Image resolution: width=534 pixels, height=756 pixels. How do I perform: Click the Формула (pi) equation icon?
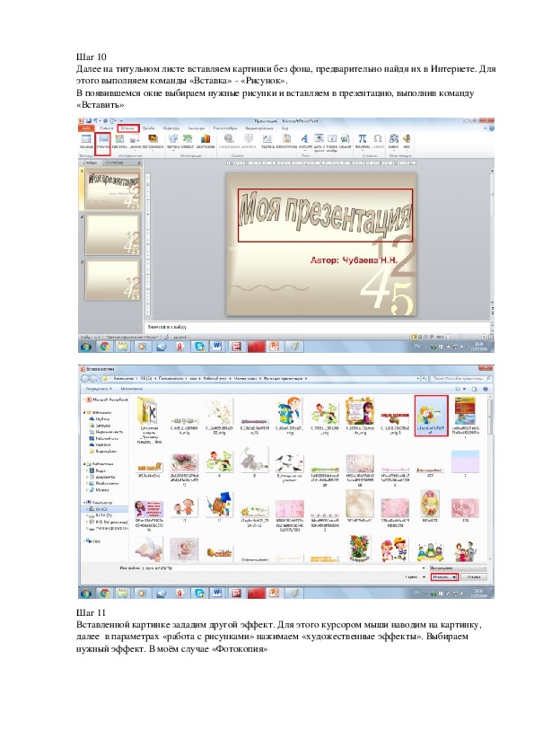(362, 141)
